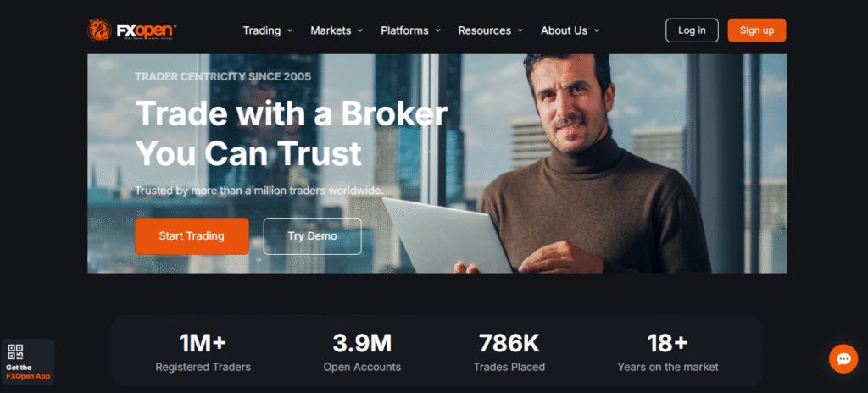Open the About Us menu
The height and width of the screenshot is (393, 868).
(570, 30)
